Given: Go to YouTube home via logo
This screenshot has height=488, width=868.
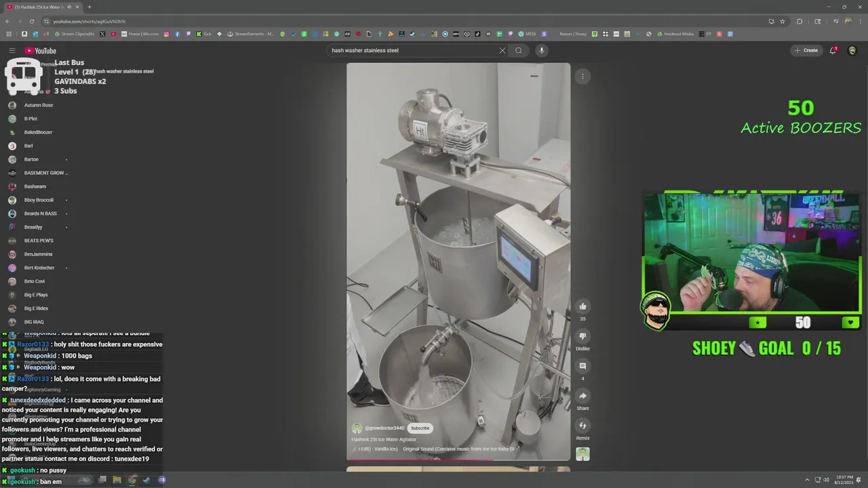Looking at the screenshot, I should point(41,51).
